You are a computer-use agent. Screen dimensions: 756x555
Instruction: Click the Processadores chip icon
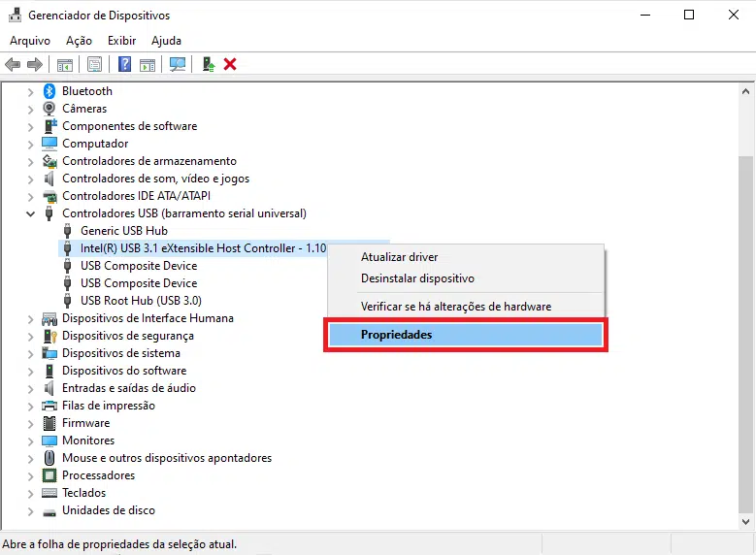click(x=49, y=475)
